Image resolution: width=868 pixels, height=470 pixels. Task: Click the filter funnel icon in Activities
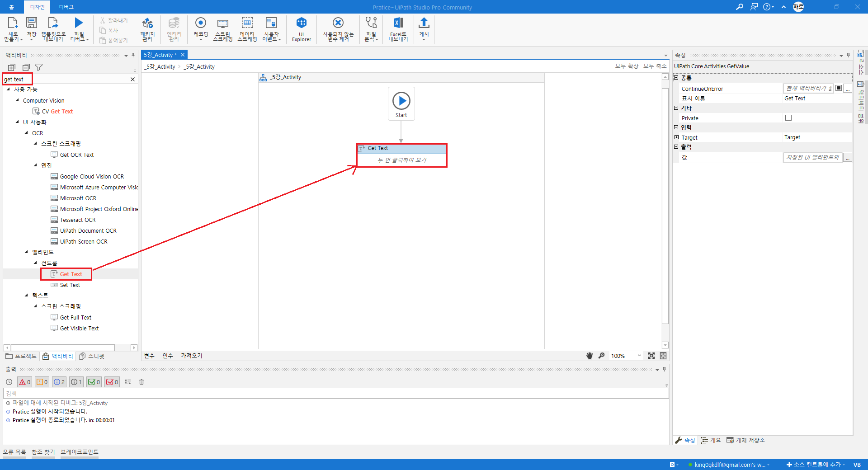click(39, 67)
